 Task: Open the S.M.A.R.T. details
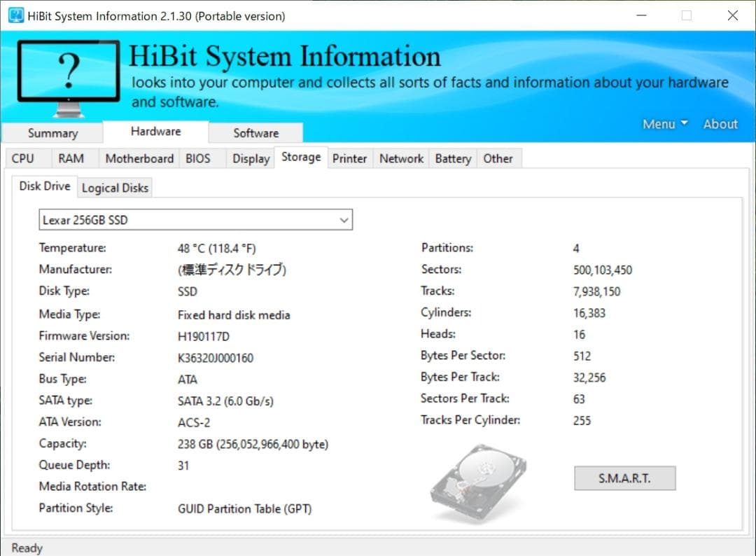pyautogui.click(x=624, y=478)
